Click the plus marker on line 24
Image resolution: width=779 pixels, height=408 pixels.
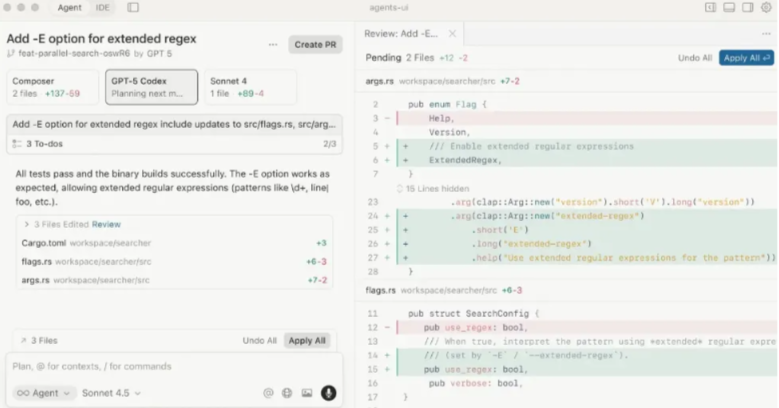(x=388, y=216)
